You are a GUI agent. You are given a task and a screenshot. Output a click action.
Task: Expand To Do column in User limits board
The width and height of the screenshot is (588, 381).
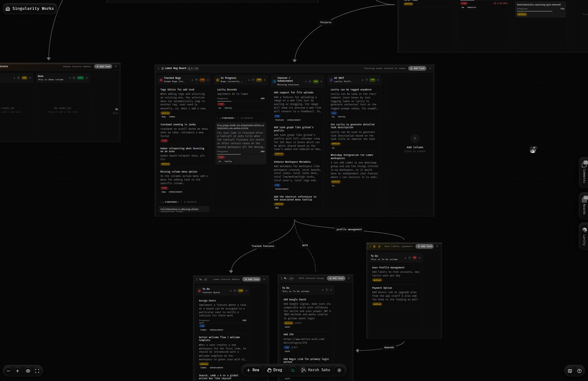(x=419, y=258)
